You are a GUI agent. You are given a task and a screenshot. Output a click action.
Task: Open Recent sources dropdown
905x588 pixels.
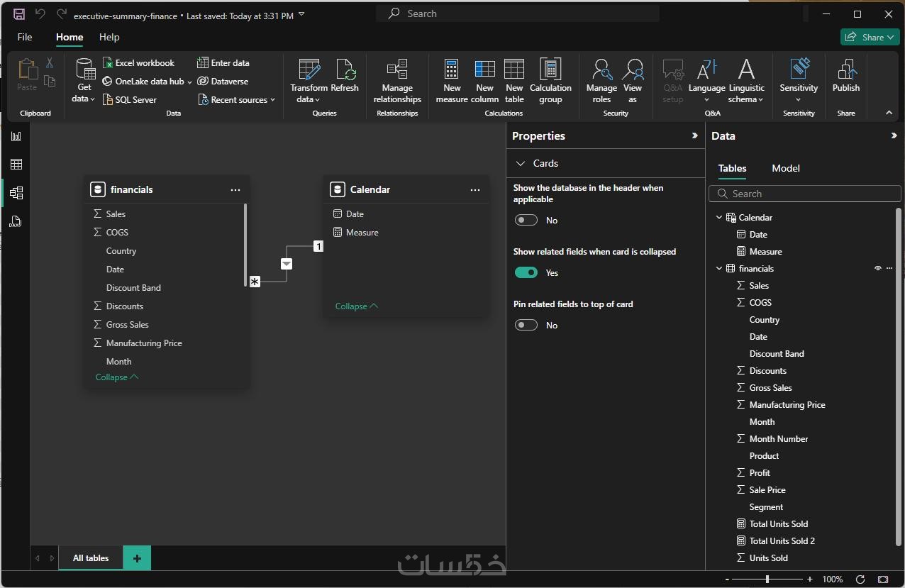pos(272,100)
